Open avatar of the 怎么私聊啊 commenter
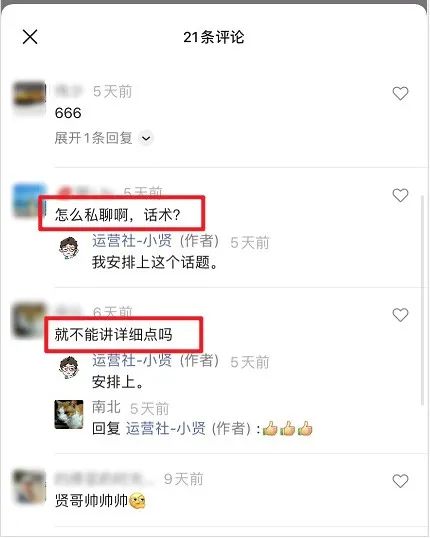Screen dimensions: 430x538 point(29,200)
